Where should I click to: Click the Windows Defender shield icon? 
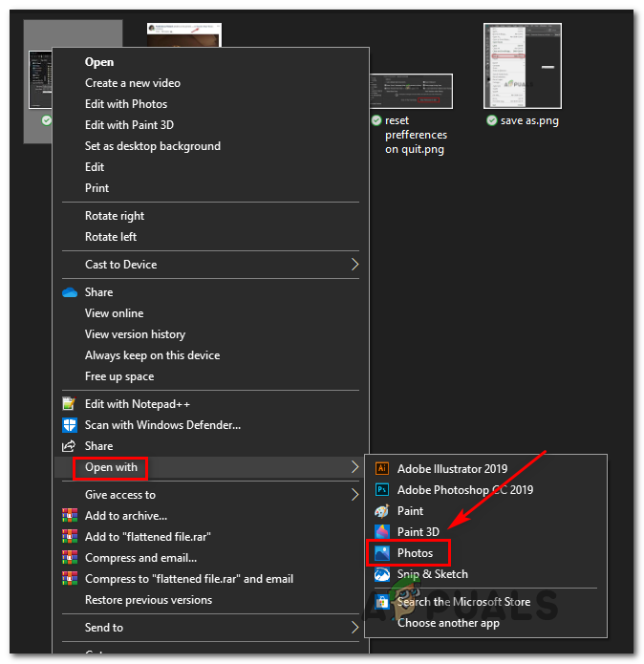pos(70,425)
